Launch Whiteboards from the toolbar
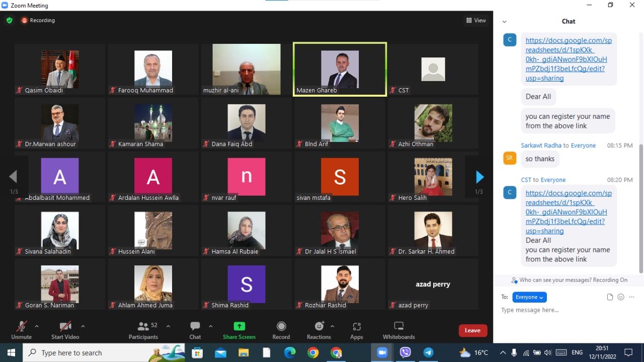The height and width of the screenshot is (362, 644). click(x=399, y=330)
